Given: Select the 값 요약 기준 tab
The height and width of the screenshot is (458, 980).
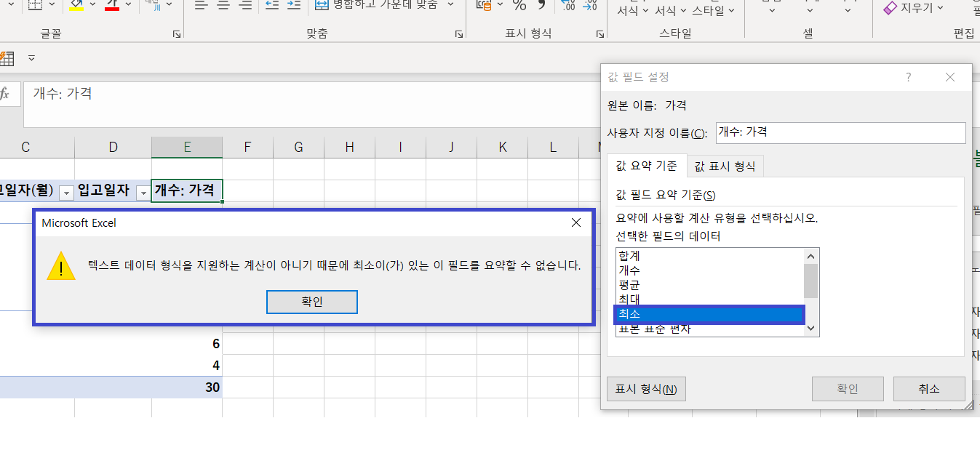Looking at the screenshot, I should click(x=646, y=166).
